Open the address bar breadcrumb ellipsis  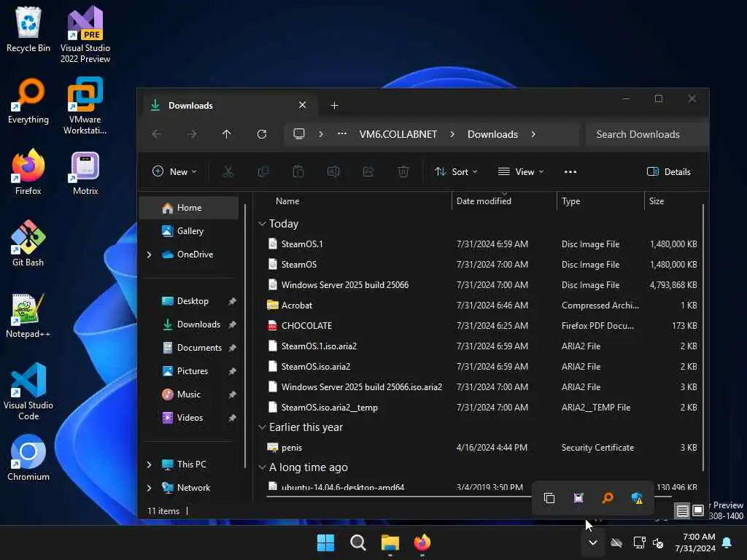(342, 134)
